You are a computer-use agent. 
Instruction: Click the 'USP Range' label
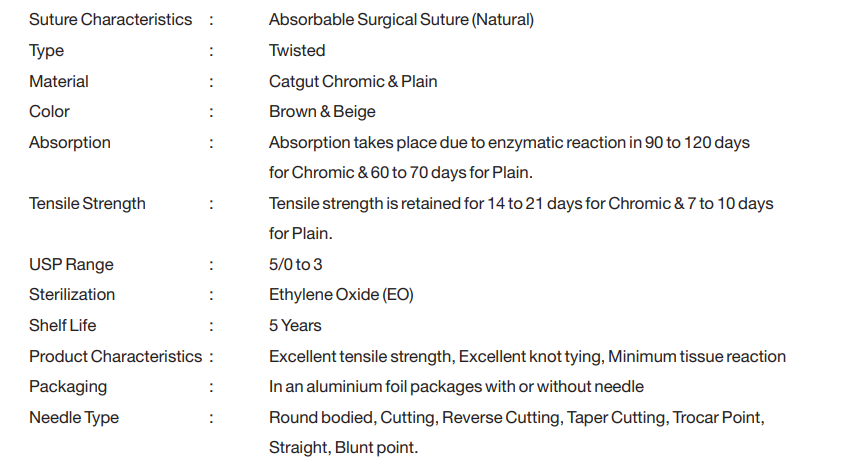pos(71,265)
